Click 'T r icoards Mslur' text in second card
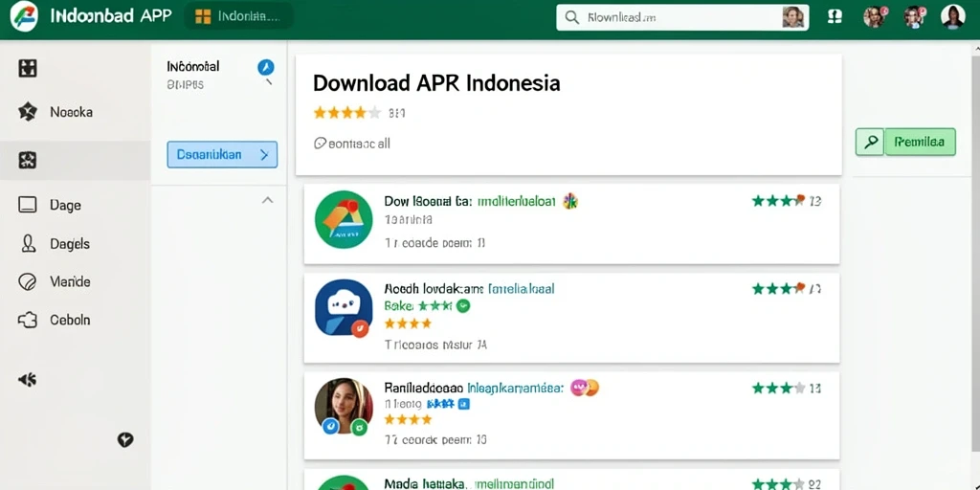This screenshot has height=490, width=980. (x=435, y=344)
